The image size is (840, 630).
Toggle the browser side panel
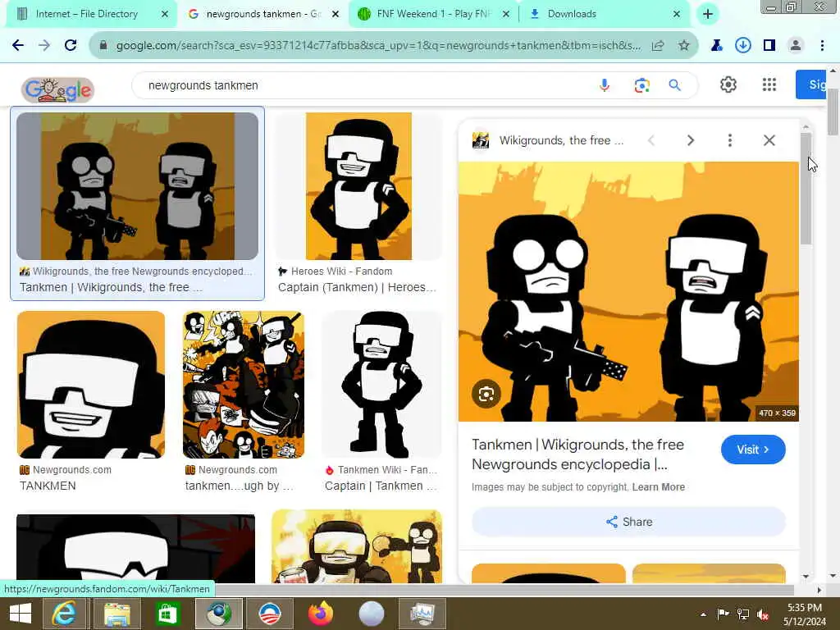(x=769, y=46)
